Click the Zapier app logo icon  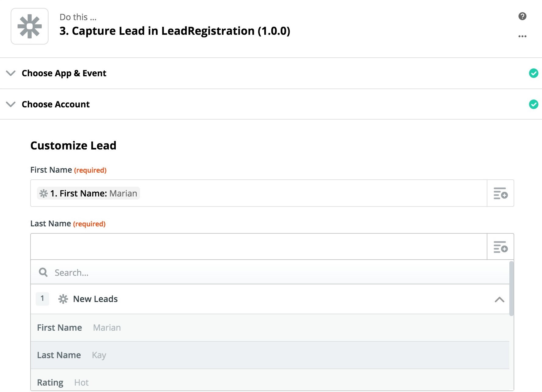pyautogui.click(x=30, y=26)
